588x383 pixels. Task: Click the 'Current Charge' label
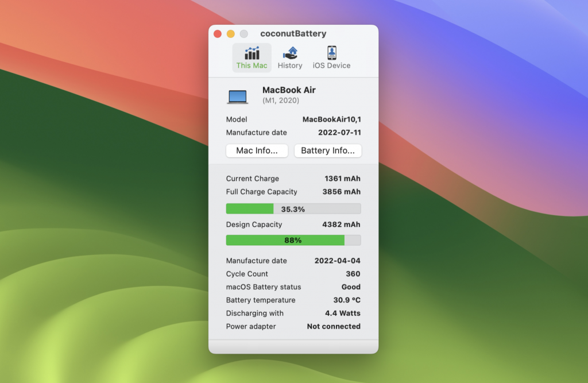tap(253, 179)
